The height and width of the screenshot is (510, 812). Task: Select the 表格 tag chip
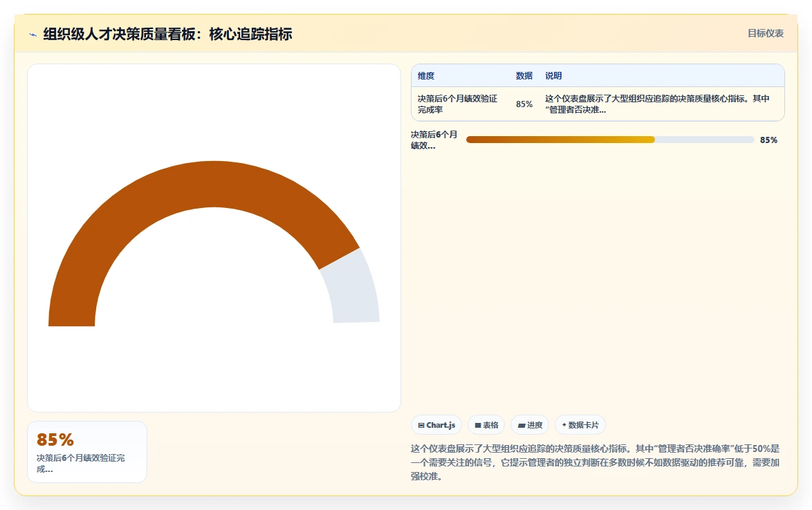[x=486, y=425]
